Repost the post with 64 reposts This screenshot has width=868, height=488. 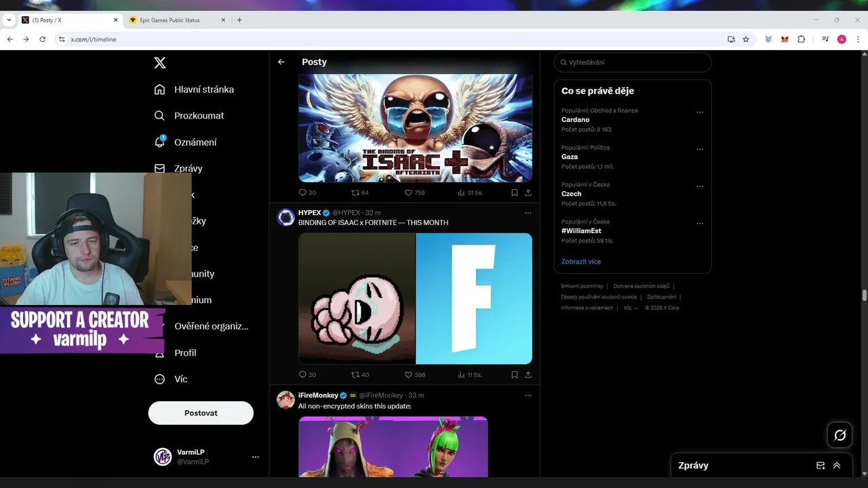[x=360, y=192]
